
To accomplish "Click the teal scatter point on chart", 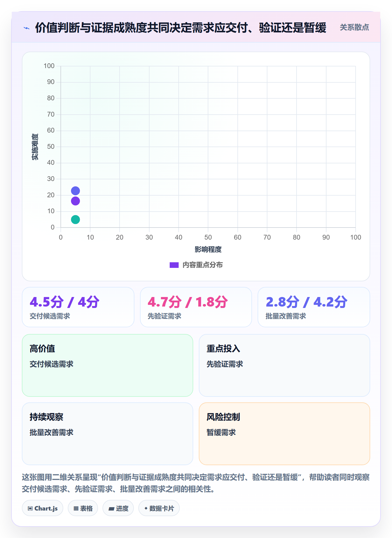I will 75,219.
